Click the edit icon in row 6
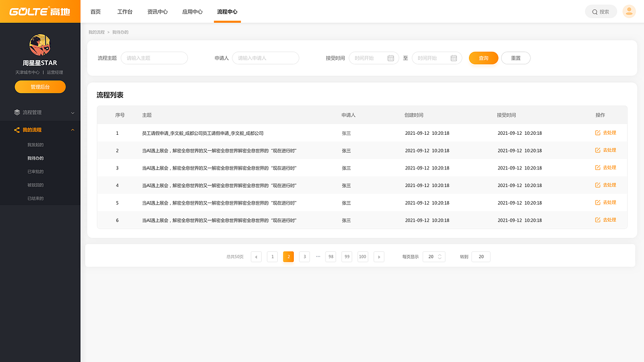The height and width of the screenshot is (362, 644). [598, 220]
